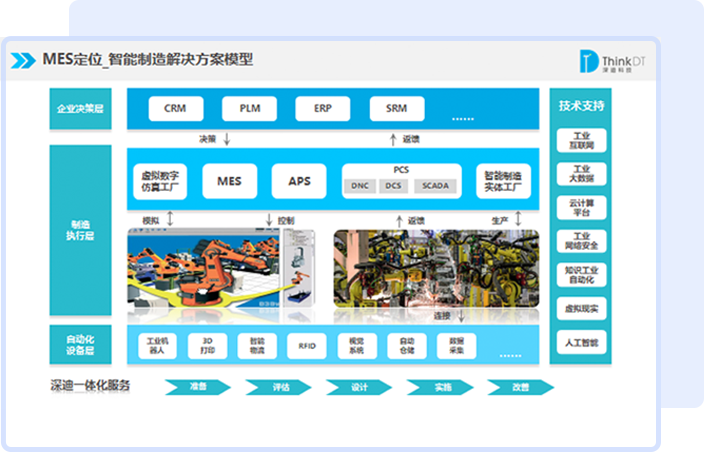Select the 工业机器人 box
The image size is (704, 452).
pyautogui.click(x=157, y=346)
